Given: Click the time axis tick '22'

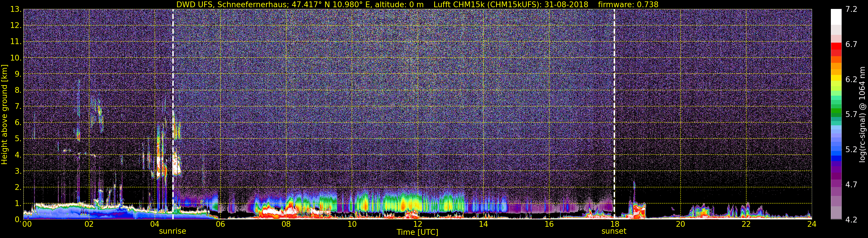Looking at the screenshot, I should pyautogui.click(x=746, y=224).
